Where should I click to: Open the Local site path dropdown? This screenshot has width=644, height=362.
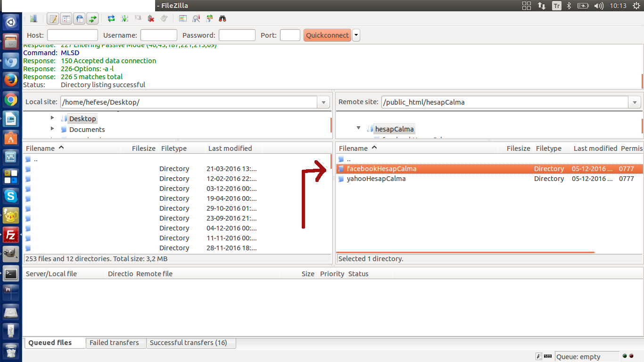click(x=323, y=102)
